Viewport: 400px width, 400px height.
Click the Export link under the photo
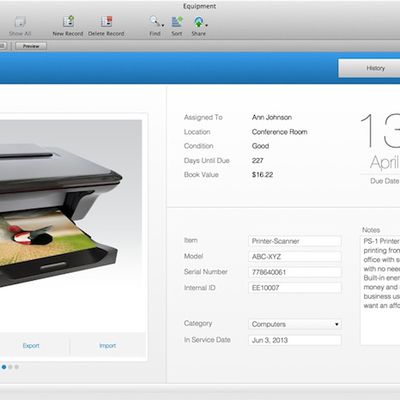pyautogui.click(x=31, y=346)
